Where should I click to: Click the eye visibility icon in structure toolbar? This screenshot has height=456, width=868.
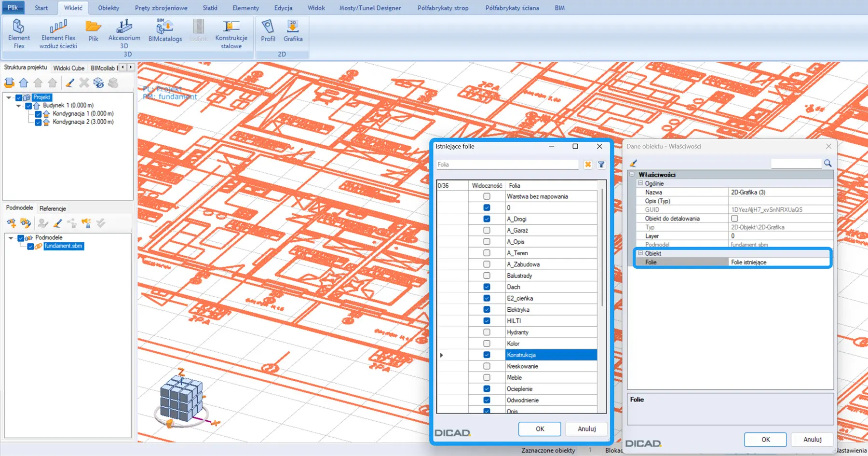pos(98,83)
